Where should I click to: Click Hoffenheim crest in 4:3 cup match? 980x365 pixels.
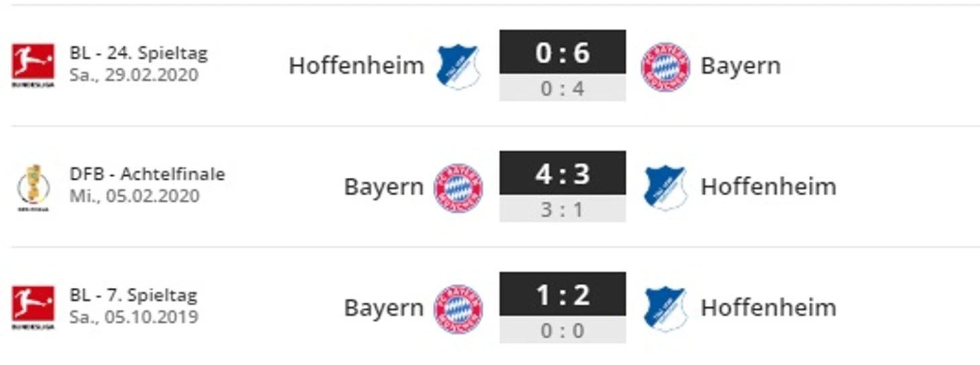coord(665,188)
